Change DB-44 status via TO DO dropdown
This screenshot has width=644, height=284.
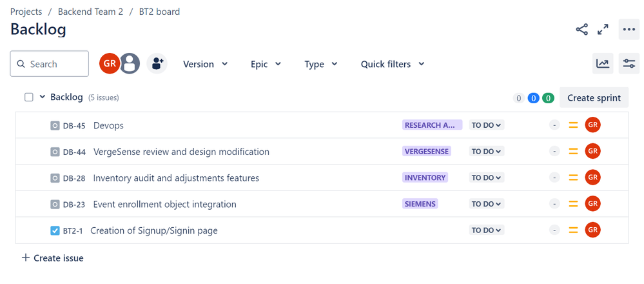[x=486, y=152]
